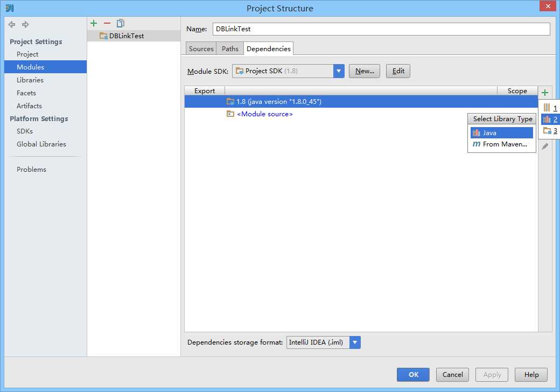
Task: Click the Maven 'm' icon
Action: [477, 144]
